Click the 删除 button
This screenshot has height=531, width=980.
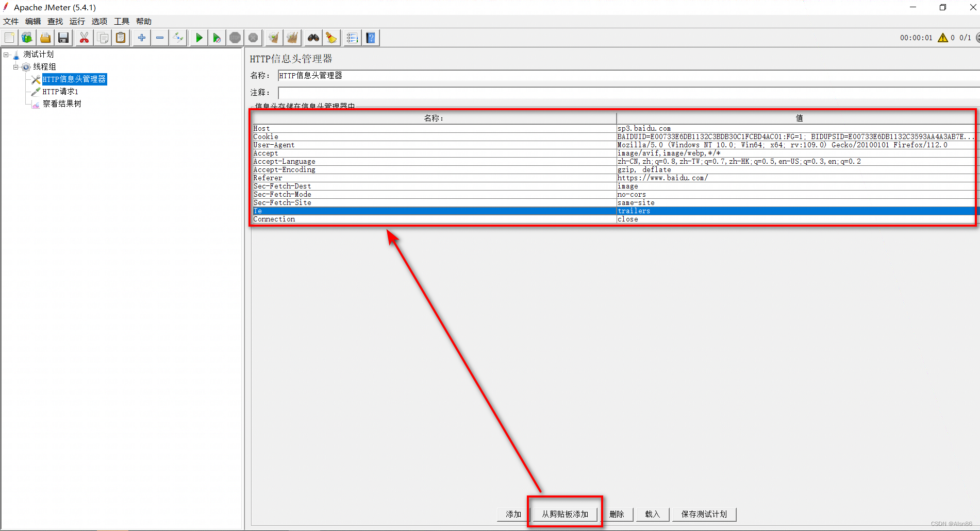coord(617,514)
